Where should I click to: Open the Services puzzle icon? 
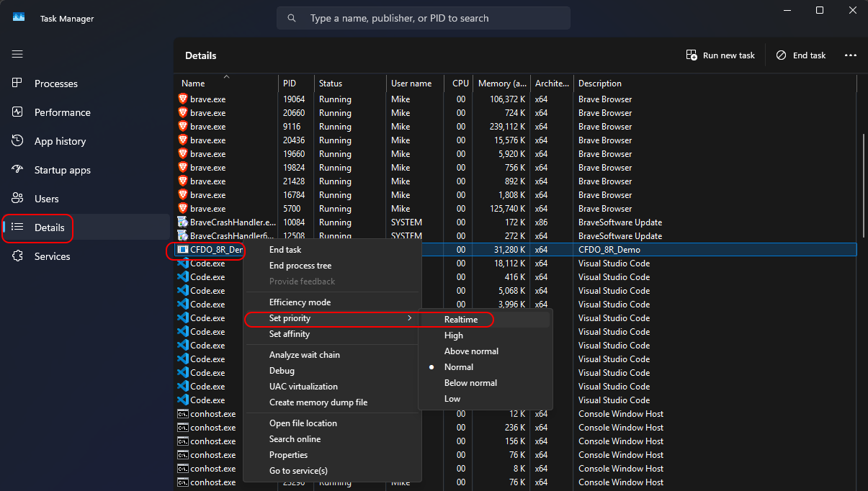[x=18, y=256]
